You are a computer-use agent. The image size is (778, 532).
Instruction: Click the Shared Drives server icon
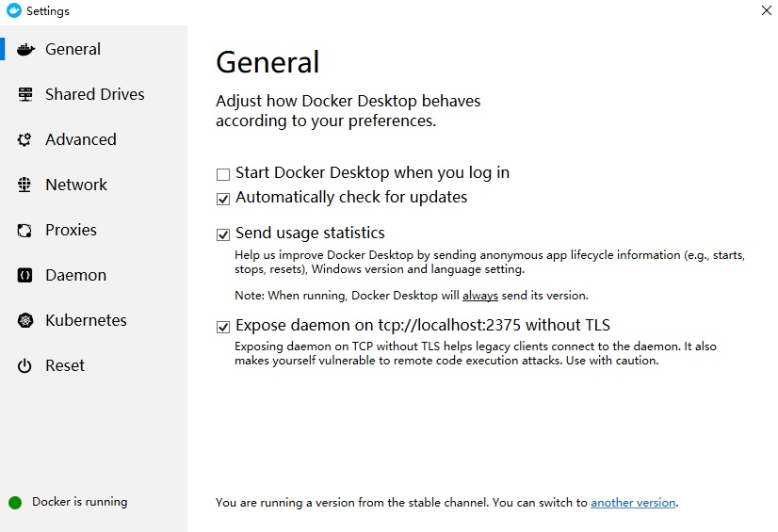(x=24, y=94)
